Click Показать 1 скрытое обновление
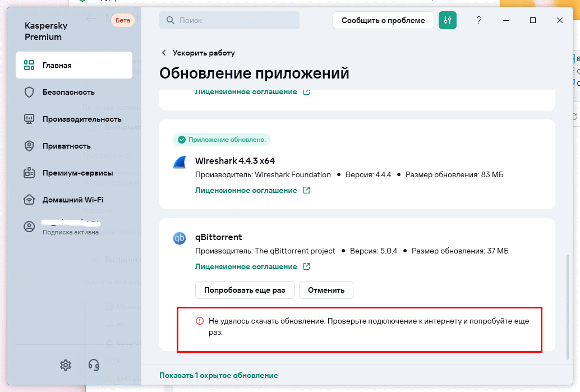This screenshot has height=392, width=580. click(219, 375)
